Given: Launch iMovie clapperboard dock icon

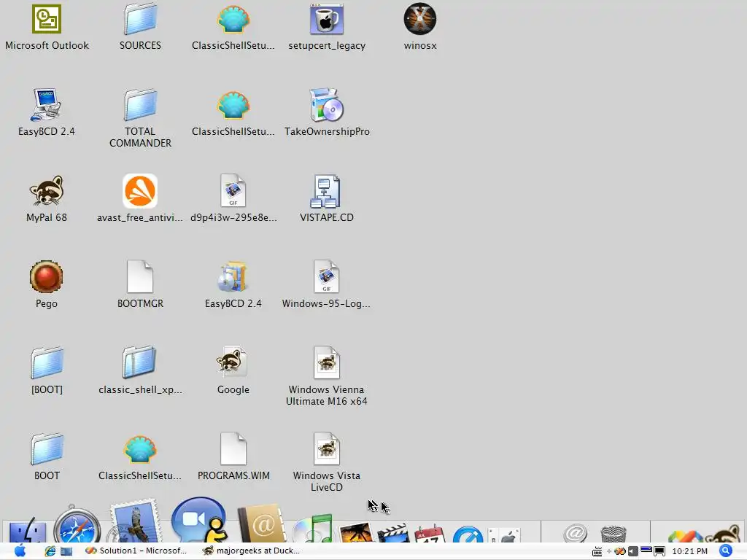Looking at the screenshot, I should click(x=393, y=533).
